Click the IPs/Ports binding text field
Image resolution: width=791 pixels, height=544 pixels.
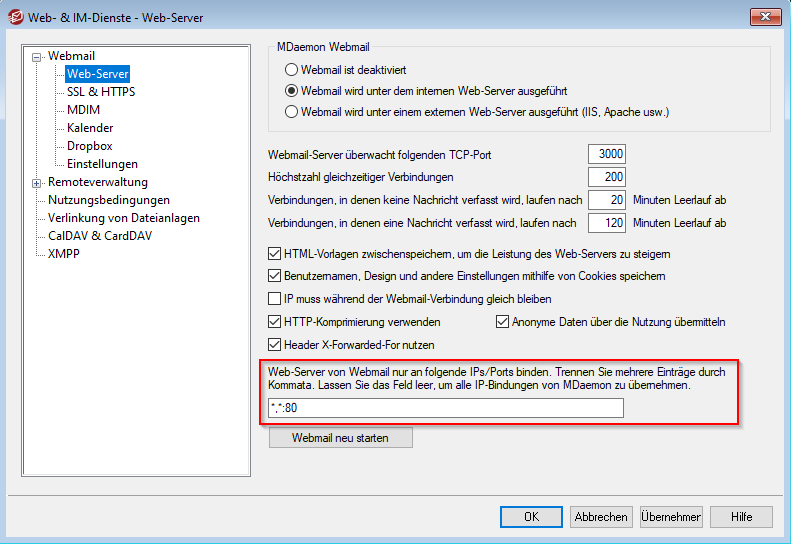446,408
